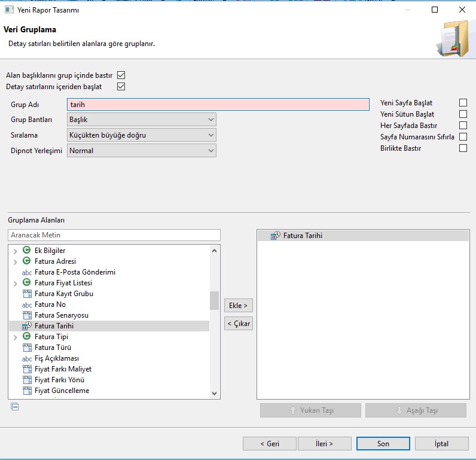476x460 pixels.
Task: Enable the Yeni Sayfa Başlat checkbox
Action: coord(463,103)
